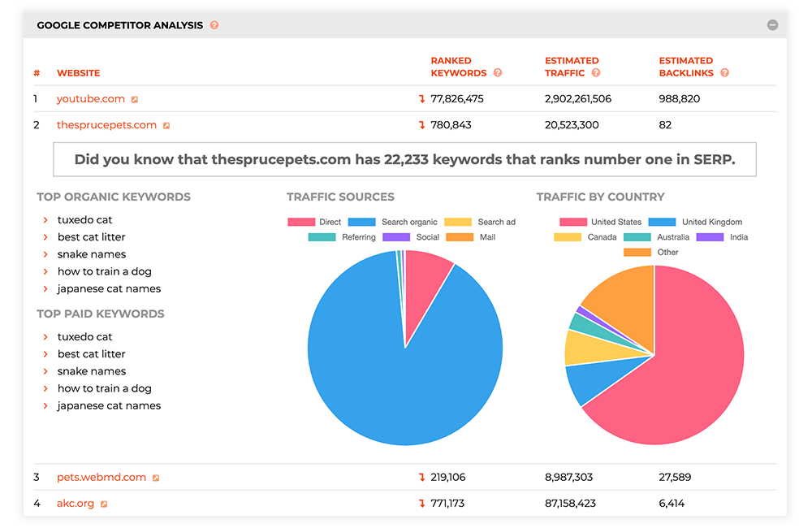Screen dimensions: 812x528
Task: Sort by Estimated Backlinks column header
Action: coord(686,67)
